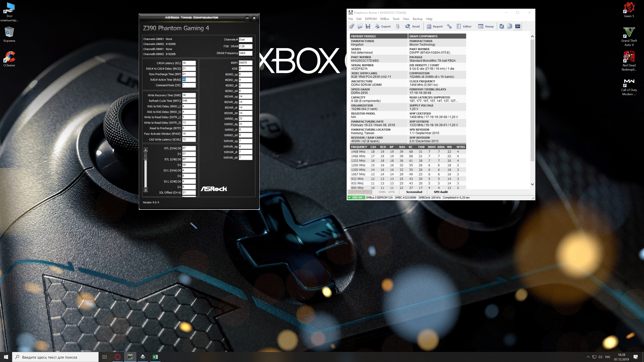Click the wrench tool icon
644x362 pixels.
pyautogui.click(x=449, y=26)
